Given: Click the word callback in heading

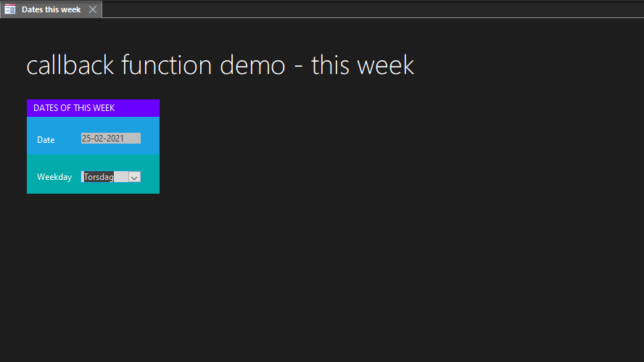Looking at the screenshot, I should point(70,65).
